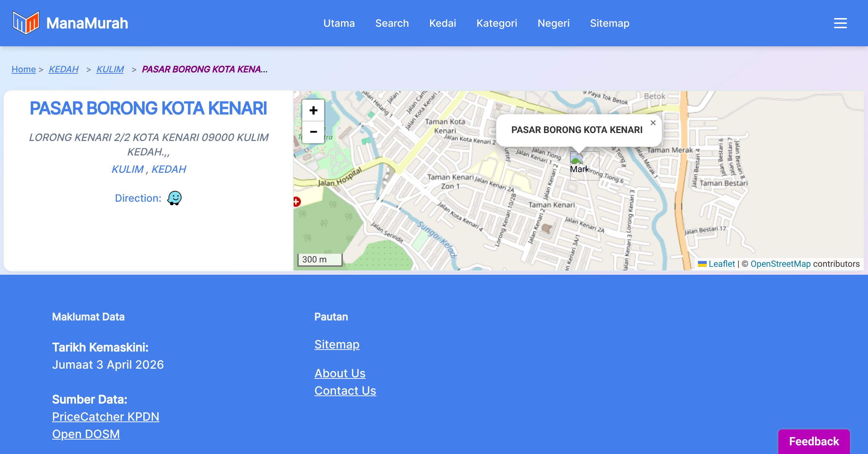Click the Home breadcrumb link
Image resolution: width=868 pixels, height=454 pixels.
[x=24, y=69]
